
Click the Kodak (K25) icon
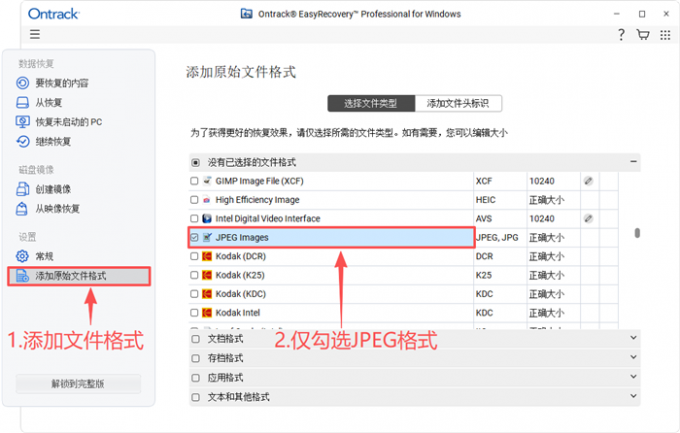click(x=207, y=275)
